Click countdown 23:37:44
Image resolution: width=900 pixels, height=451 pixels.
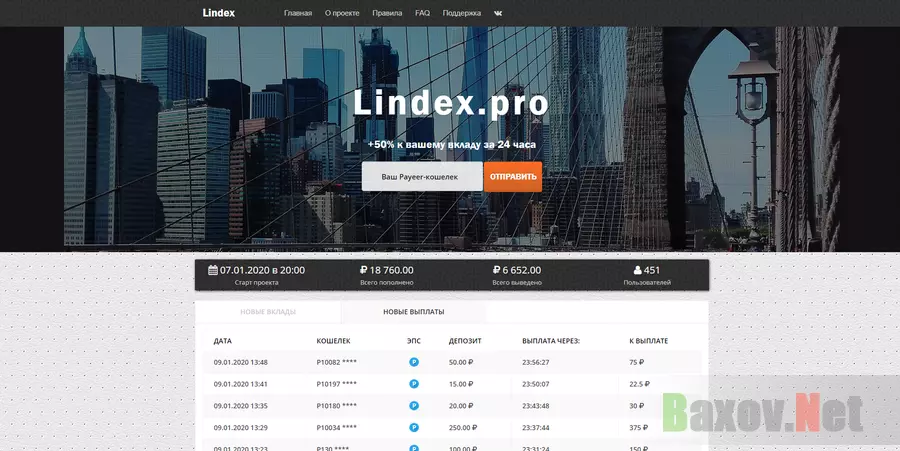pos(536,427)
